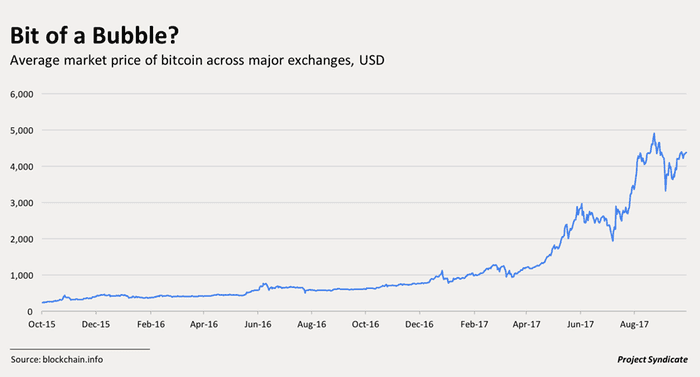Click the Oct-16 date label

coord(365,324)
